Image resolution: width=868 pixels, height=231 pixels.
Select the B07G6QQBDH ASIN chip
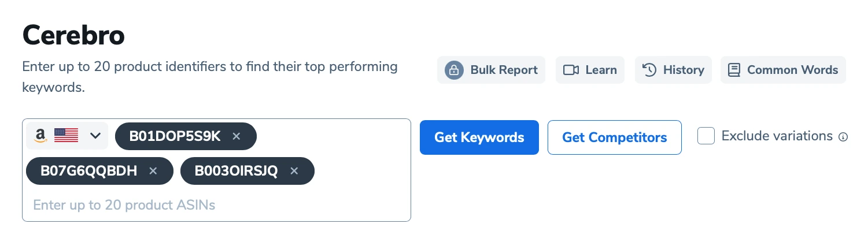88,171
